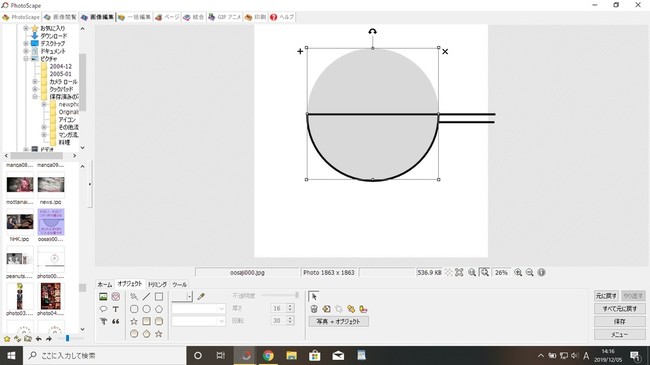This screenshot has height=365, width=650.
Task: Activate the eyedropper color picker
Action: coord(201,296)
